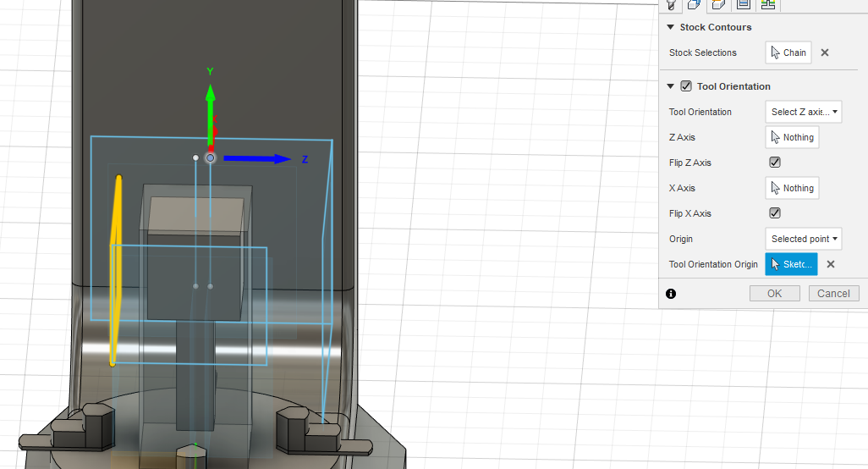Cancel the operation dialog

[x=833, y=294]
